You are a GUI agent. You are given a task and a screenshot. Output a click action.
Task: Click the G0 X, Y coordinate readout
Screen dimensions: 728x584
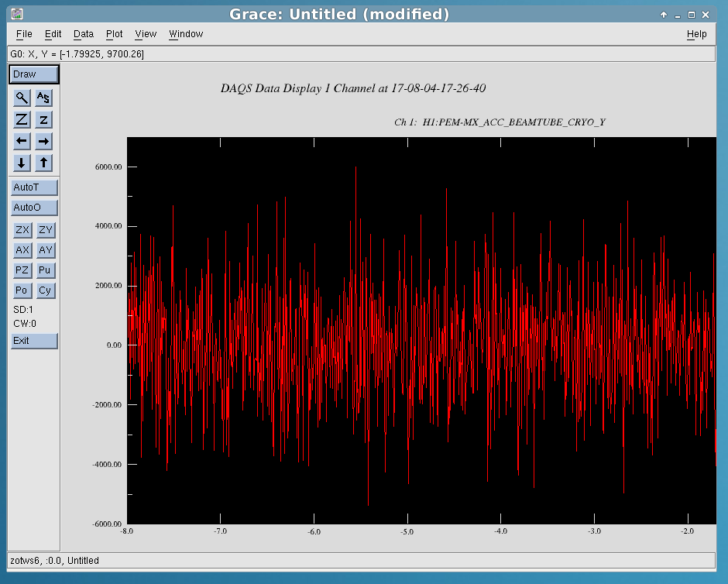click(77, 54)
